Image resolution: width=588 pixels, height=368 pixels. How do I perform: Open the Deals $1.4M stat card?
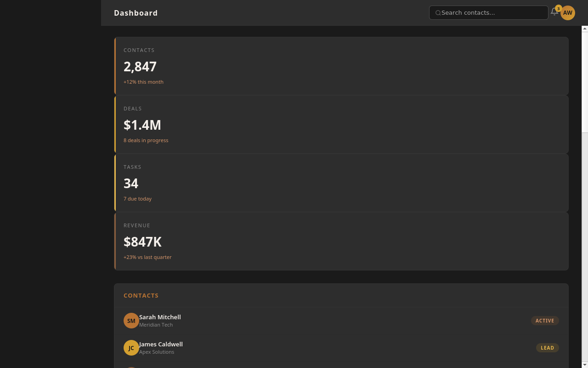point(341,125)
